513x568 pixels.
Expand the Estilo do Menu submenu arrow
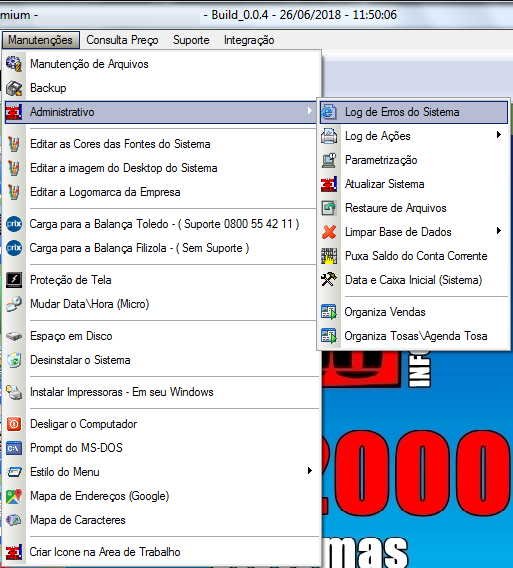tap(310, 471)
